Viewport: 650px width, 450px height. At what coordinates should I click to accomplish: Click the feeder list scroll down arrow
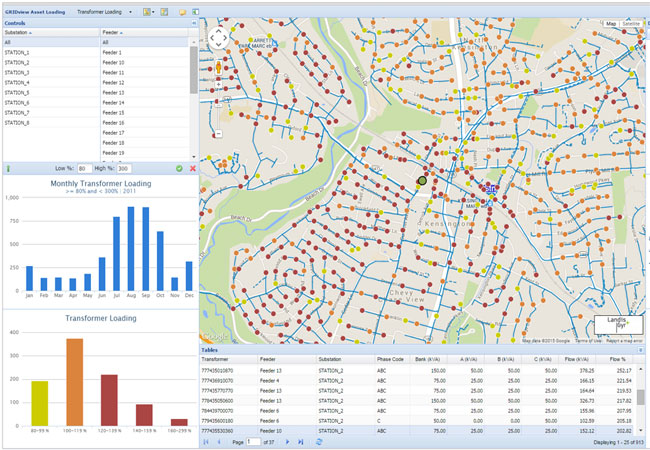tap(194, 157)
